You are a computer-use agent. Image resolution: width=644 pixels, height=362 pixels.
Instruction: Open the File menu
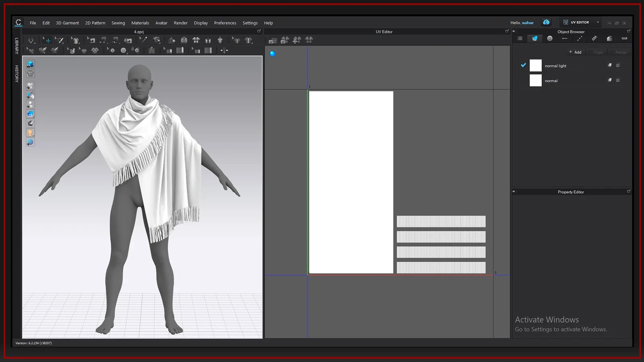[x=33, y=23]
